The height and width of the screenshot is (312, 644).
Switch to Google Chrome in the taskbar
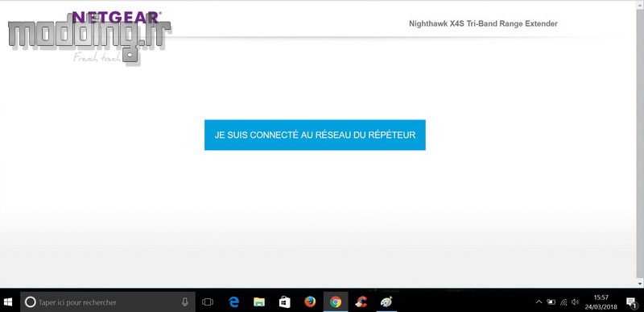click(336, 302)
